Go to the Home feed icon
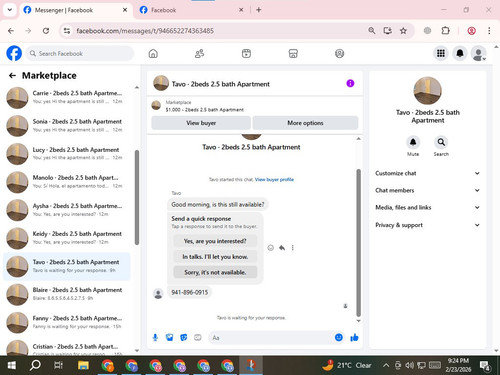Image resolution: width=500 pixels, height=375 pixels. 153,53
